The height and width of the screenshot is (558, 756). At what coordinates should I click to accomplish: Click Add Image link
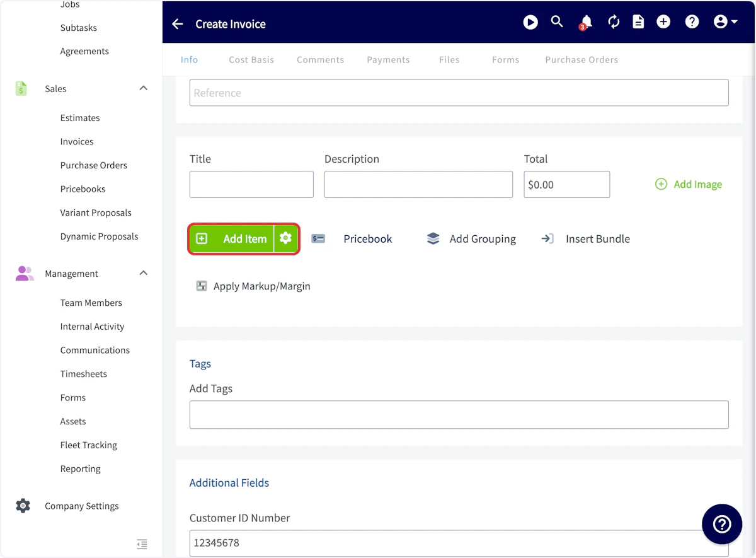click(689, 184)
